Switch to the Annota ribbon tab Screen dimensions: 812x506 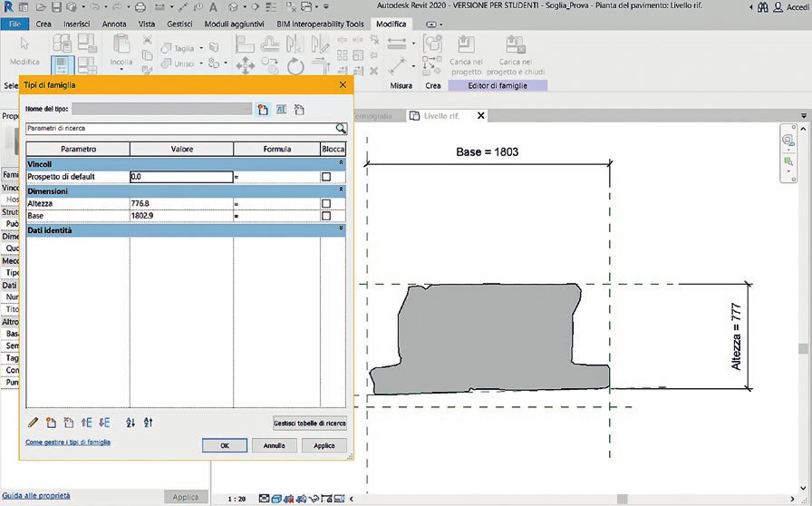114,24
